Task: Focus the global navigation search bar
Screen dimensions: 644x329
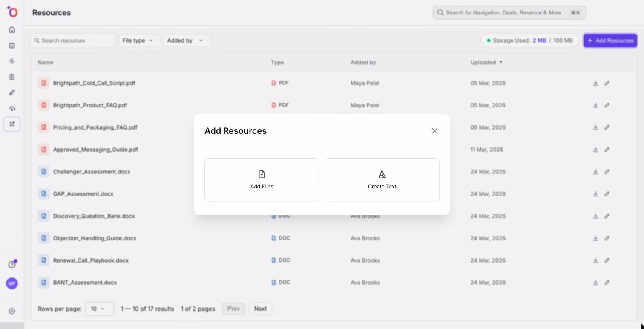Action: (509, 13)
